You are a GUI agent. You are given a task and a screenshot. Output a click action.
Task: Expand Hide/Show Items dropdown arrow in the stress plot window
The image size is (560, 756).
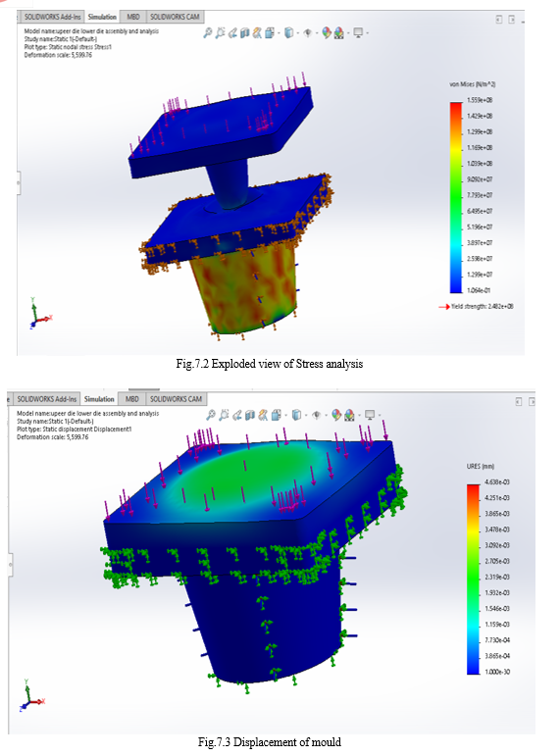pos(317,32)
